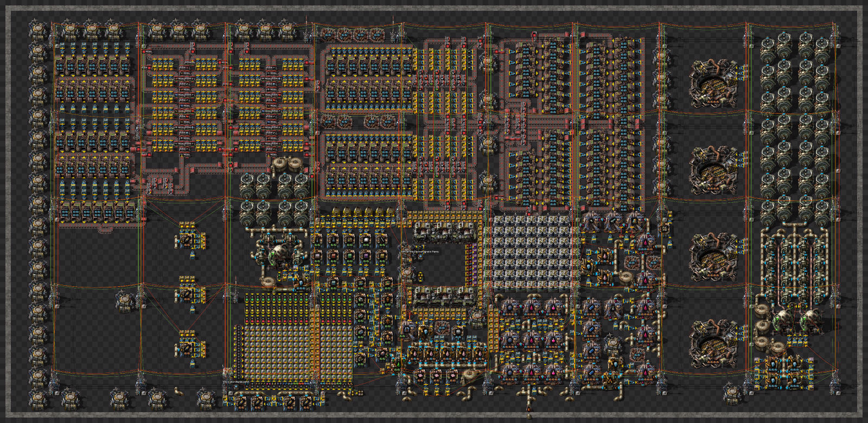Select the roboport below the bottom large reactor

point(733,393)
